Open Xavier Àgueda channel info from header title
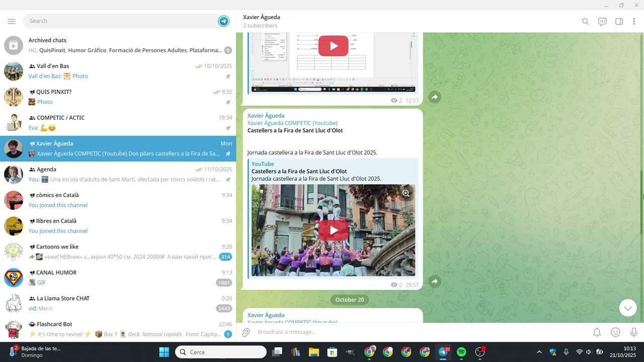The image size is (644, 362). pyautogui.click(x=262, y=17)
